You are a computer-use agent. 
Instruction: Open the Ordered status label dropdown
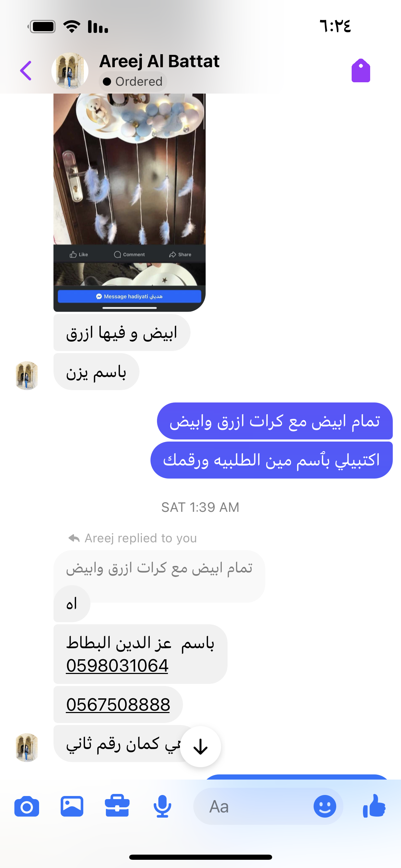pos(133,82)
